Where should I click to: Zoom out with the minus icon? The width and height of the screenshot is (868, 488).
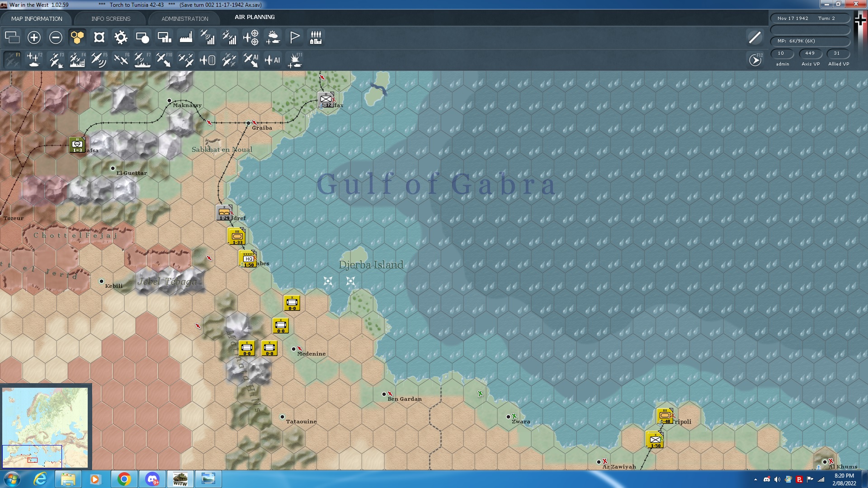click(x=56, y=38)
